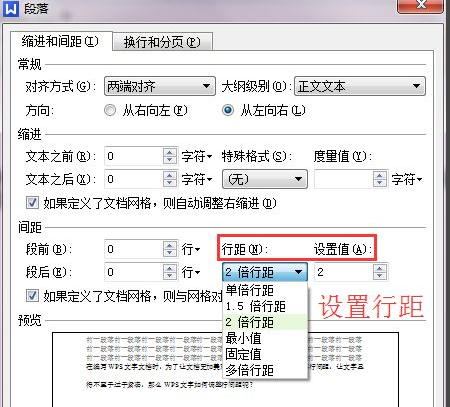Close the 段落 dialog window
This screenshot has width=450, height=407.
(x=421, y=5)
